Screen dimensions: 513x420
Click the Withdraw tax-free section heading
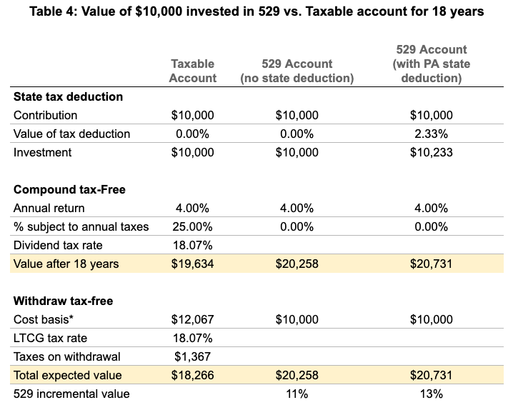(64, 301)
